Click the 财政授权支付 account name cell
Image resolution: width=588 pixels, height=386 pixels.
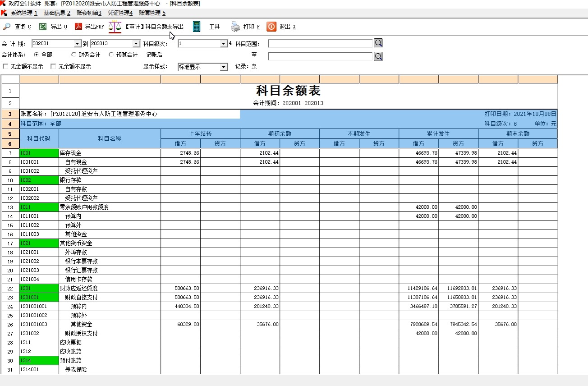click(x=110, y=333)
